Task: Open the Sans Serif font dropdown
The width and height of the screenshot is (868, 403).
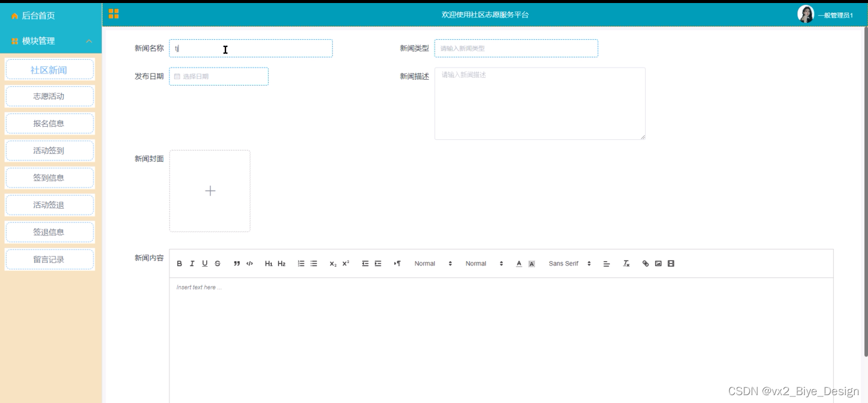Action: coord(570,264)
